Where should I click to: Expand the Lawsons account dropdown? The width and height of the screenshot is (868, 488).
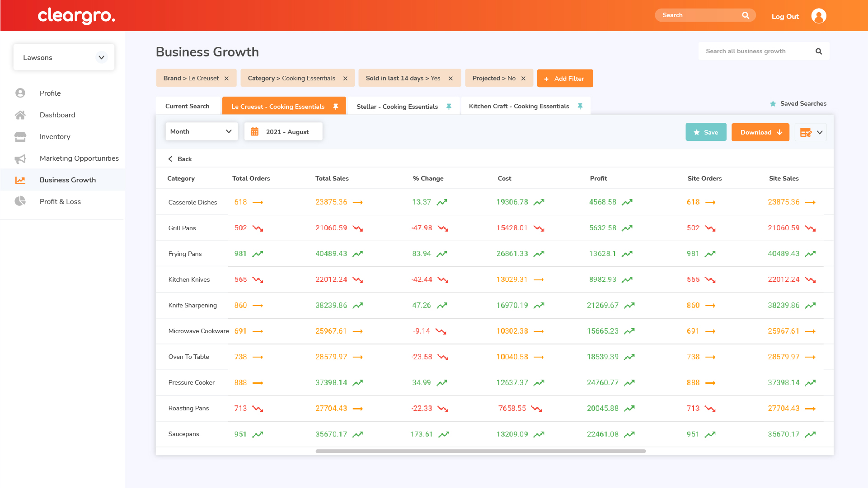[x=101, y=57]
